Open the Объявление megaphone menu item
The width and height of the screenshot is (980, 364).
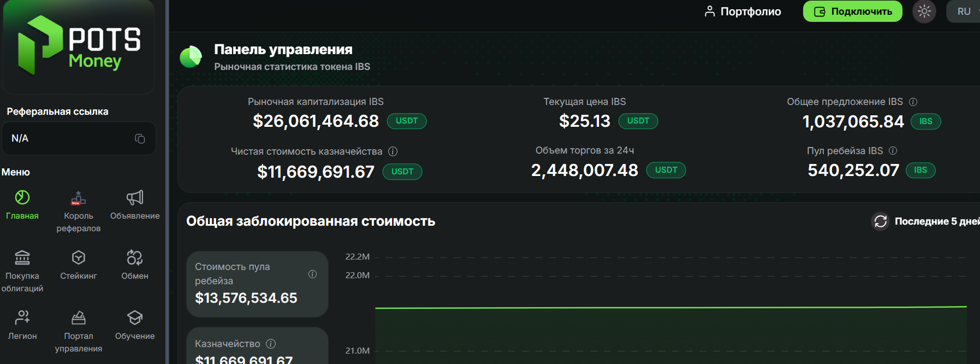tap(135, 206)
